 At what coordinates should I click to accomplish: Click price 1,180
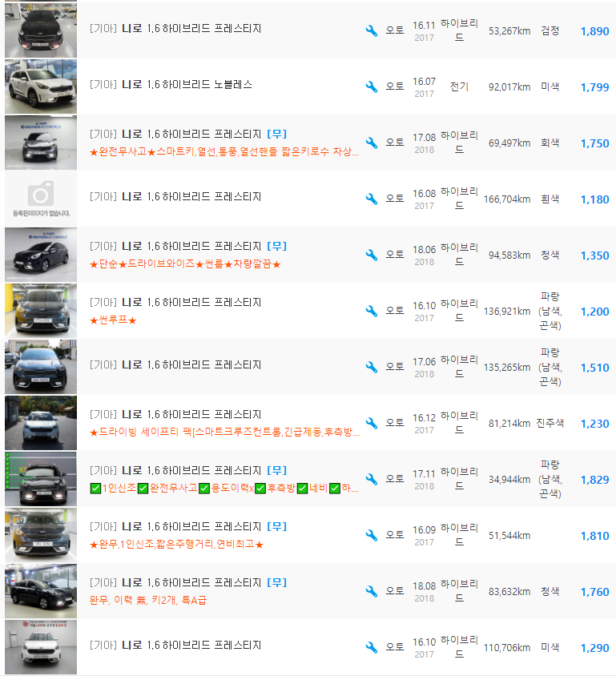(x=594, y=199)
